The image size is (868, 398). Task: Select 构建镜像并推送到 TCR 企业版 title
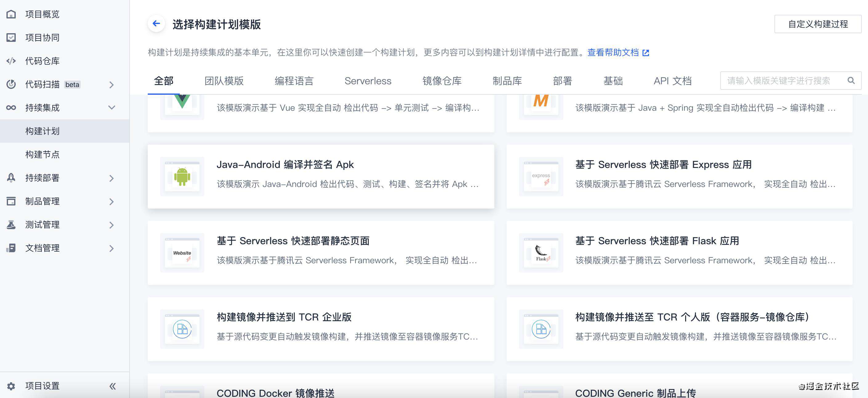tap(284, 317)
